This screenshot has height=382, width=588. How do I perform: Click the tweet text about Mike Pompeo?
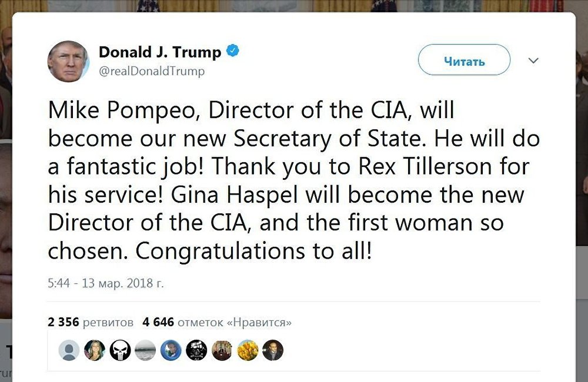coord(288,181)
